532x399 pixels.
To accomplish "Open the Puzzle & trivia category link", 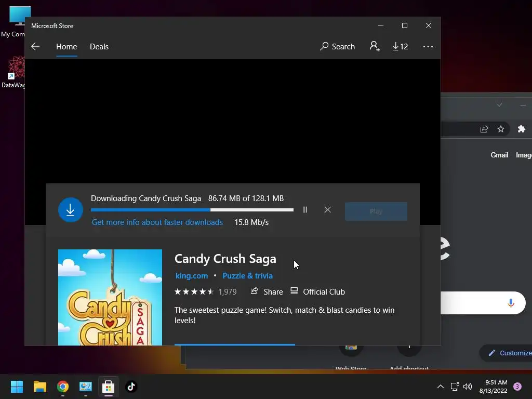I will coord(248,276).
